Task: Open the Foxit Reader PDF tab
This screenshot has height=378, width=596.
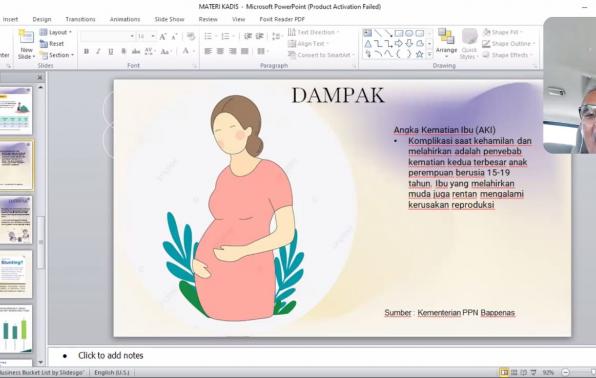Action: 282,19
